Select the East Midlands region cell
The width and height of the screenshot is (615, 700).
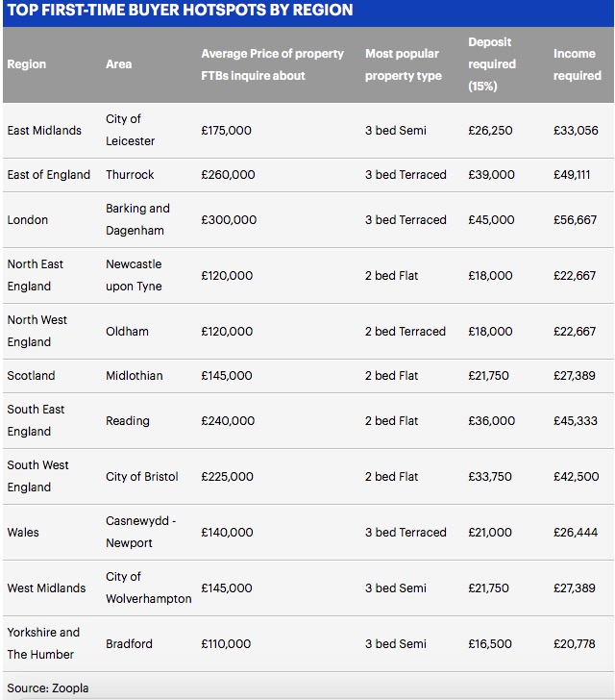click(44, 131)
